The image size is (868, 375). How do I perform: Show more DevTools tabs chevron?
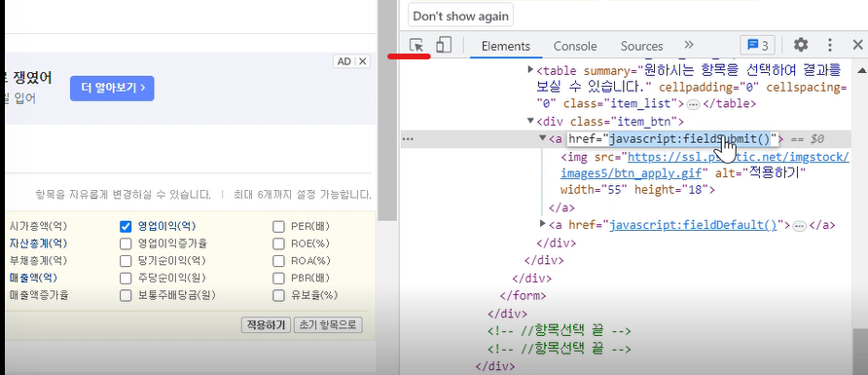click(x=689, y=45)
